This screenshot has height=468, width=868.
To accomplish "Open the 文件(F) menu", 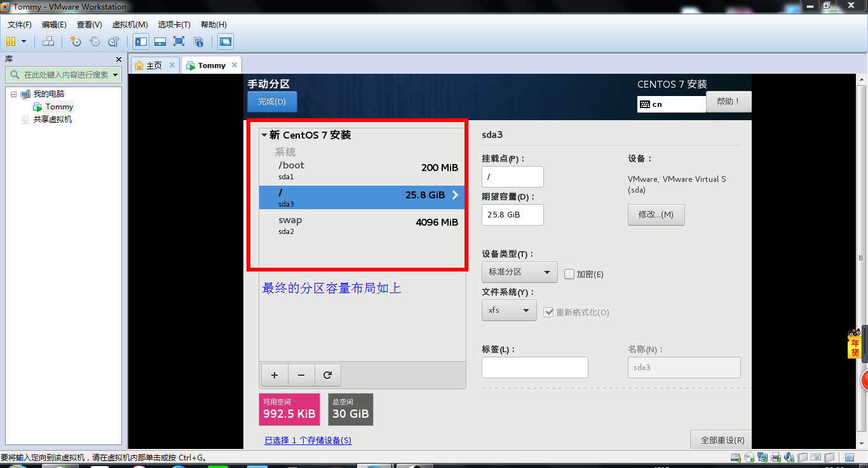I will point(20,25).
